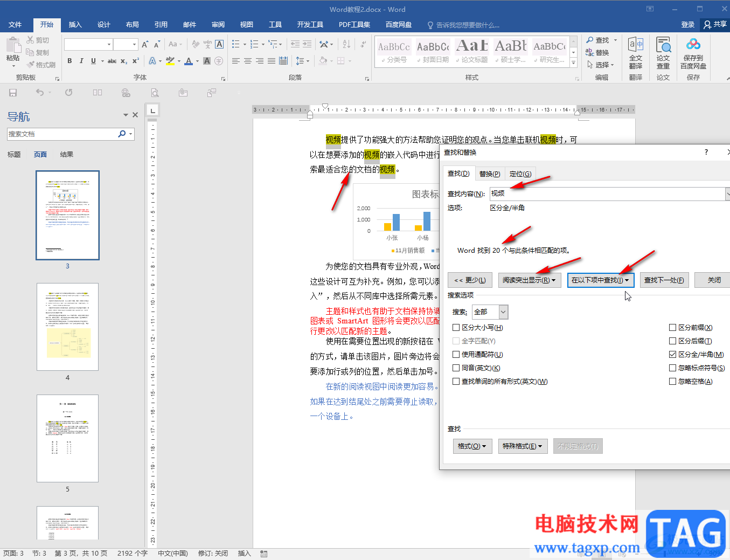Viewport: 730px width, 560px height.
Task: Open the font color picker arrow
Action: 197,61
